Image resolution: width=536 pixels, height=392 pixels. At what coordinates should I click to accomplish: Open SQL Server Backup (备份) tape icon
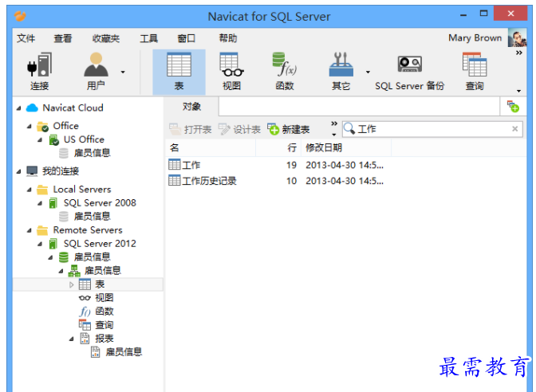click(409, 64)
